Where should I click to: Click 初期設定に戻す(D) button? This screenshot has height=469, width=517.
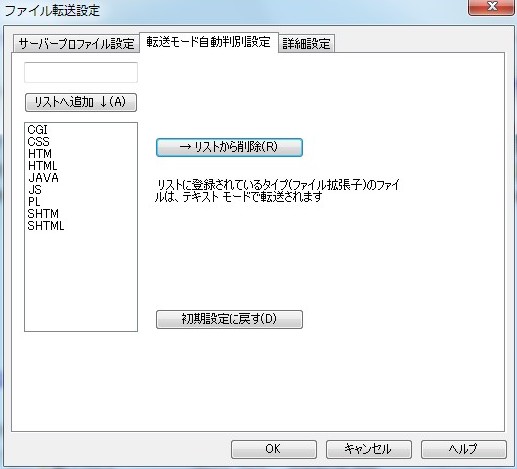pyautogui.click(x=229, y=319)
